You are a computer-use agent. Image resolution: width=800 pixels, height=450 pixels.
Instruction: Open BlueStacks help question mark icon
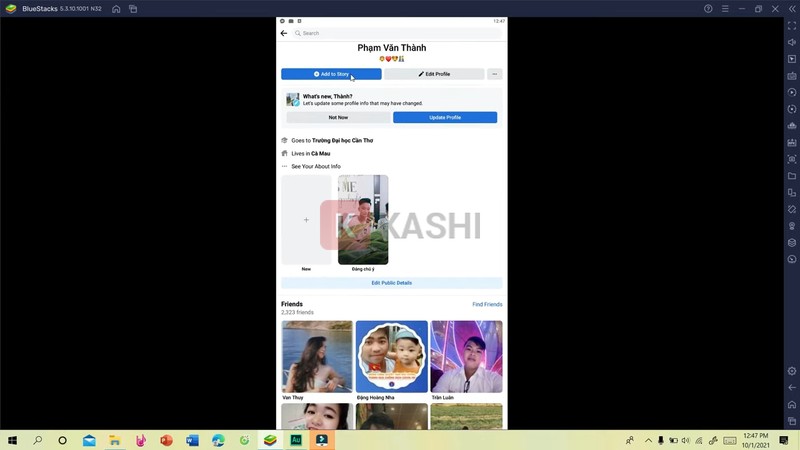pyautogui.click(x=708, y=9)
